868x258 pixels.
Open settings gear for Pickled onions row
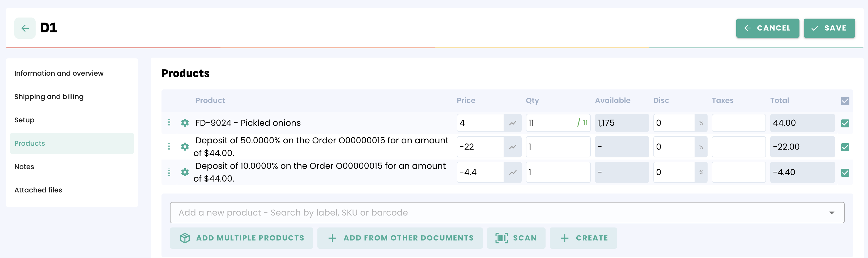click(185, 123)
